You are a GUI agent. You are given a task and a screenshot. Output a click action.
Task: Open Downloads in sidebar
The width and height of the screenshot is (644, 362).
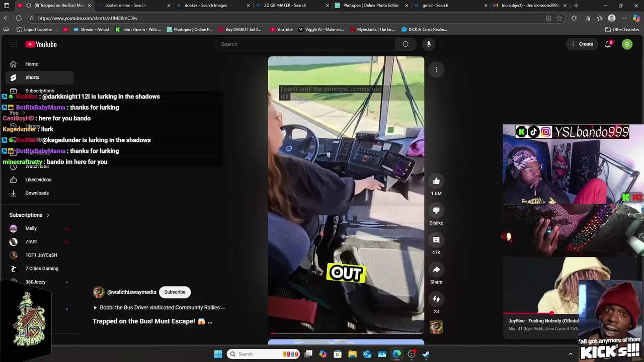tap(39, 193)
